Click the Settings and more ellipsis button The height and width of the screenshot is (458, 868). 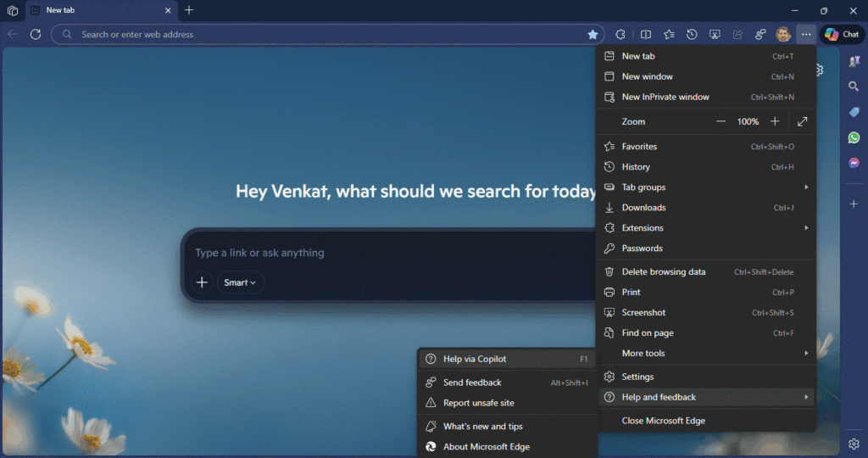point(806,34)
